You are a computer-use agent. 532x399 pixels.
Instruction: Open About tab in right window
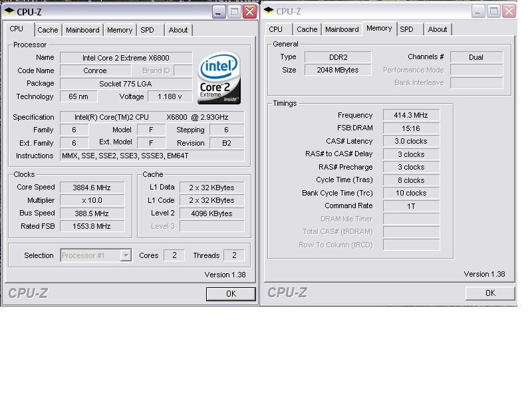coord(438,29)
